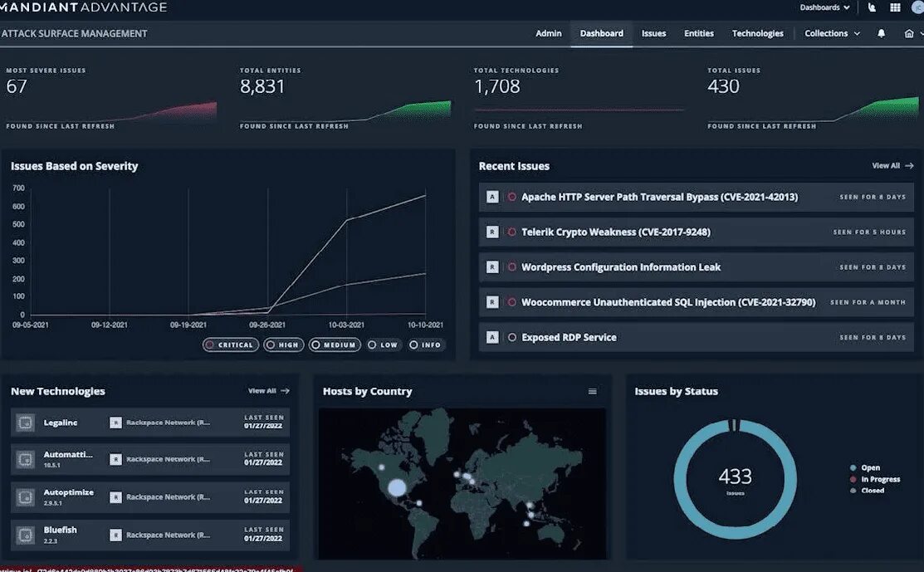
Task: Click the Legalinc technology name
Action: (61, 423)
